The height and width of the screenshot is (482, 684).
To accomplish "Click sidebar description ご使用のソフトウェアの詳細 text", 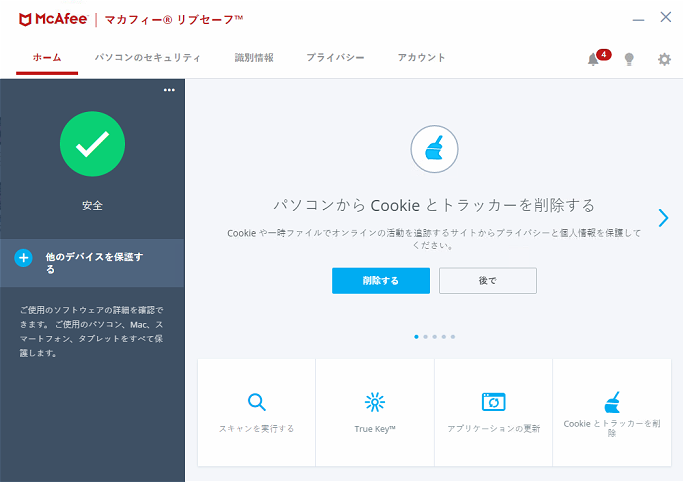I will pos(92,332).
